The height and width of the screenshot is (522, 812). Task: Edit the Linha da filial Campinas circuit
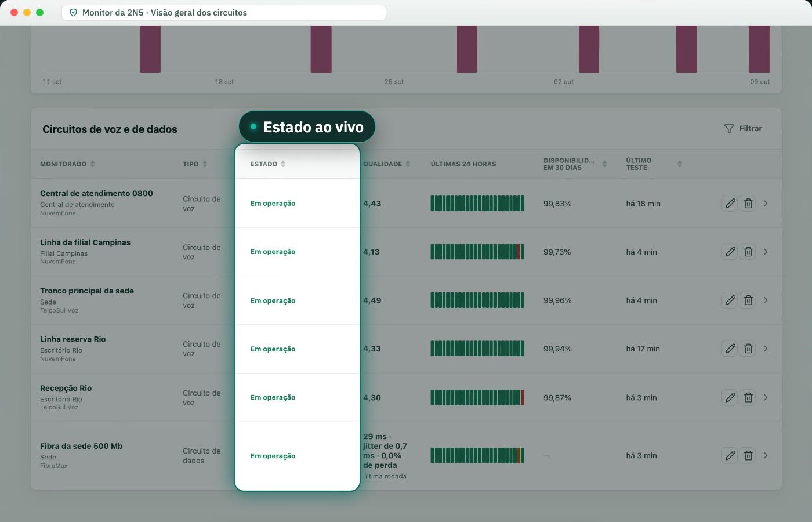coord(730,252)
